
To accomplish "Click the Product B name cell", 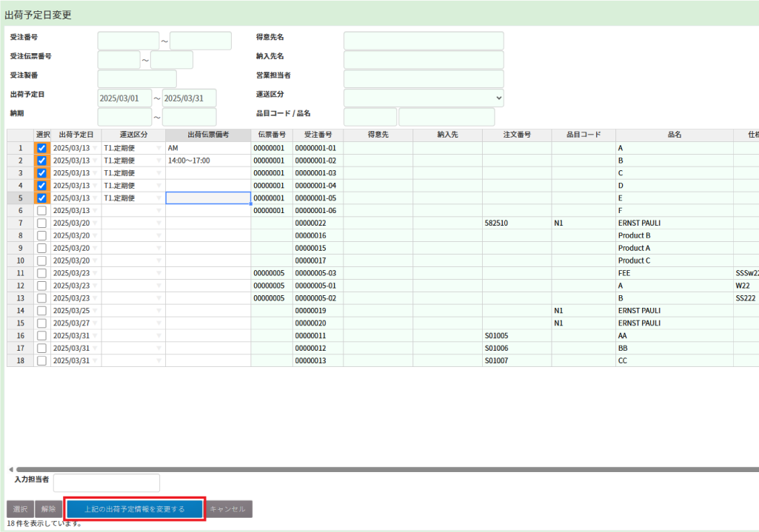I will point(675,235).
